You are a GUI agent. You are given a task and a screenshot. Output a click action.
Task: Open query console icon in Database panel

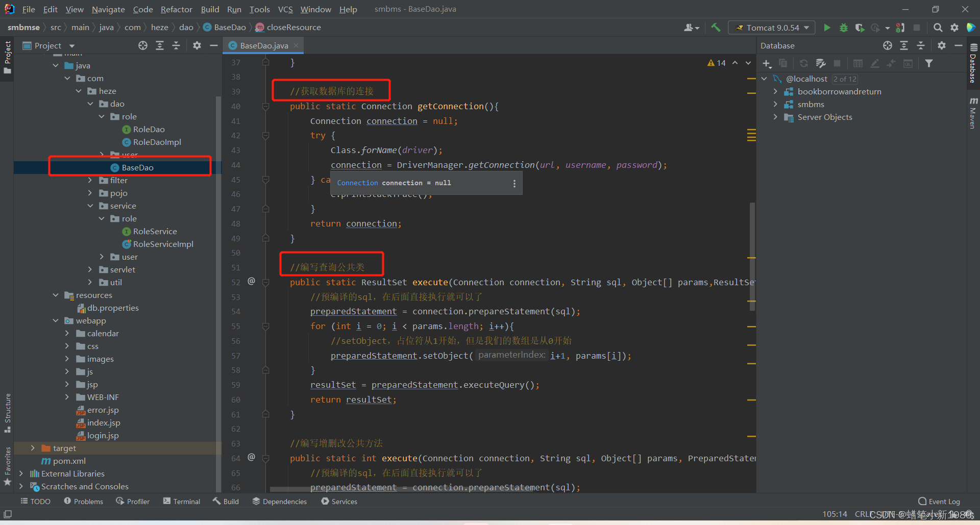(908, 63)
